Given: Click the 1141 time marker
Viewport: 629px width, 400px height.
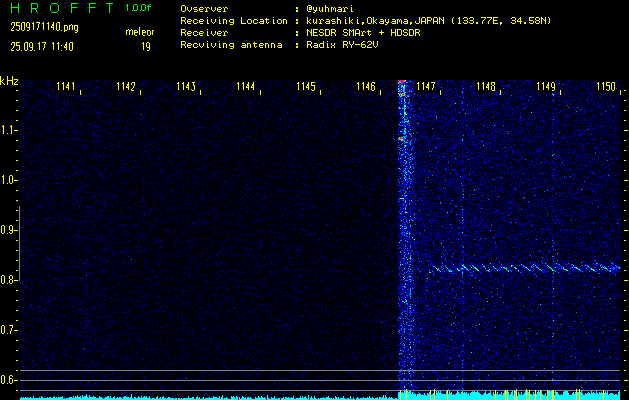Looking at the screenshot, I should click(66, 87).
